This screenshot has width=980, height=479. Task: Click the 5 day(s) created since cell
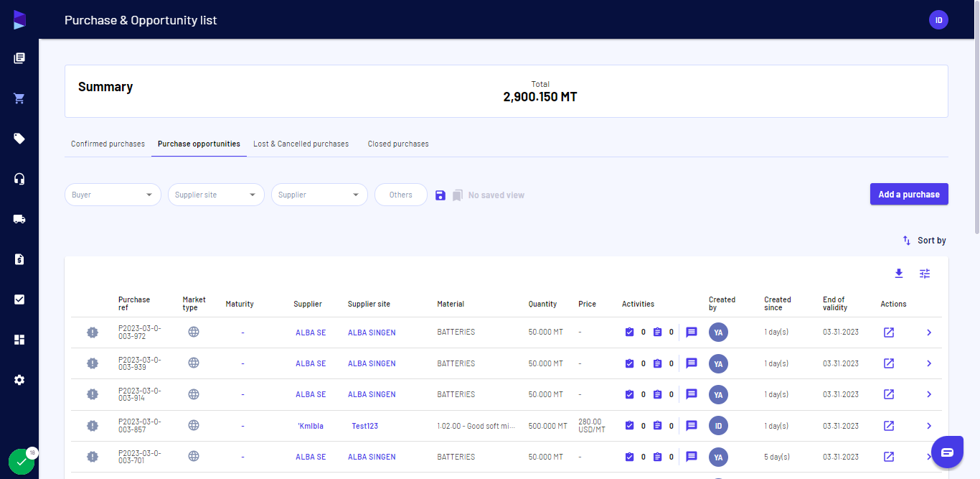[x=776, y=457]
